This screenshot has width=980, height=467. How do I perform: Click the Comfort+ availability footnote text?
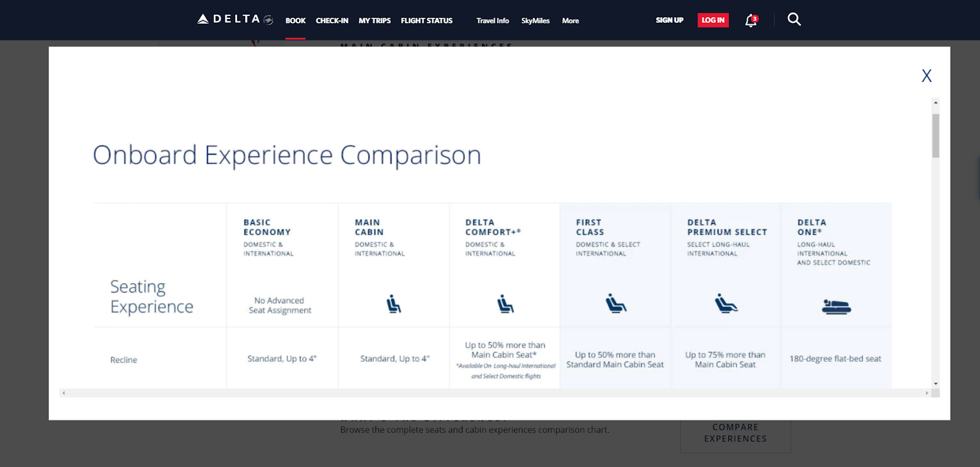(506, 371)
